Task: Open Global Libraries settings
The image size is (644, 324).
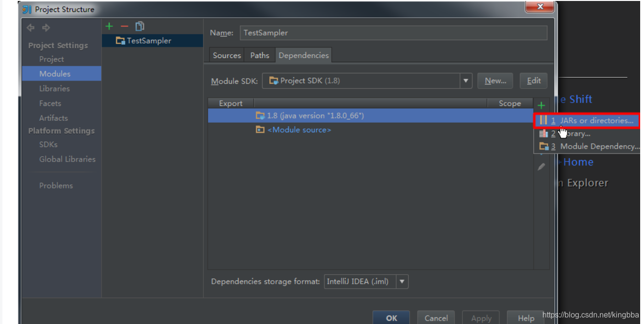Action: point(67,159)
